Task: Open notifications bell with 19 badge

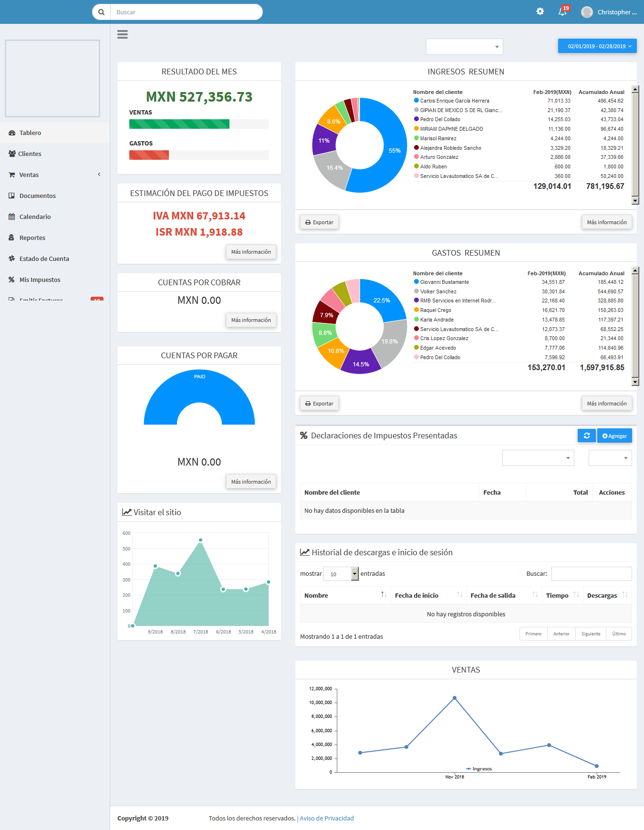Action: tap(563, 11)
